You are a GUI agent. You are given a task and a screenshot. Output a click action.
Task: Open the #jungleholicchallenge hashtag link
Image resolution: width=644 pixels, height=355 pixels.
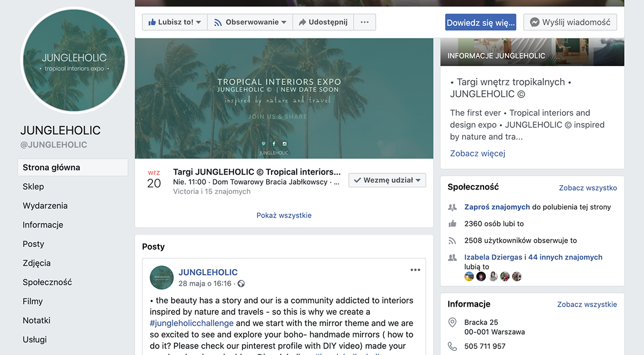point(192,323)
